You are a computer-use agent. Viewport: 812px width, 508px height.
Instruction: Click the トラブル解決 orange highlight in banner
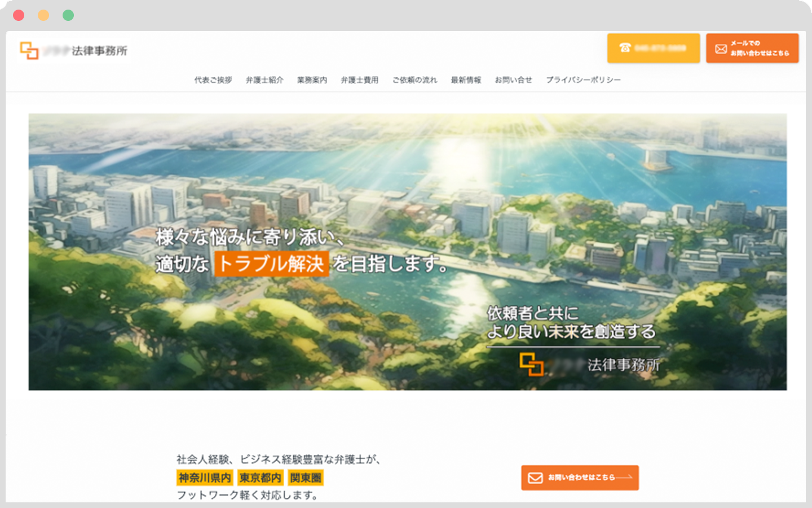[x=271, y=264]
